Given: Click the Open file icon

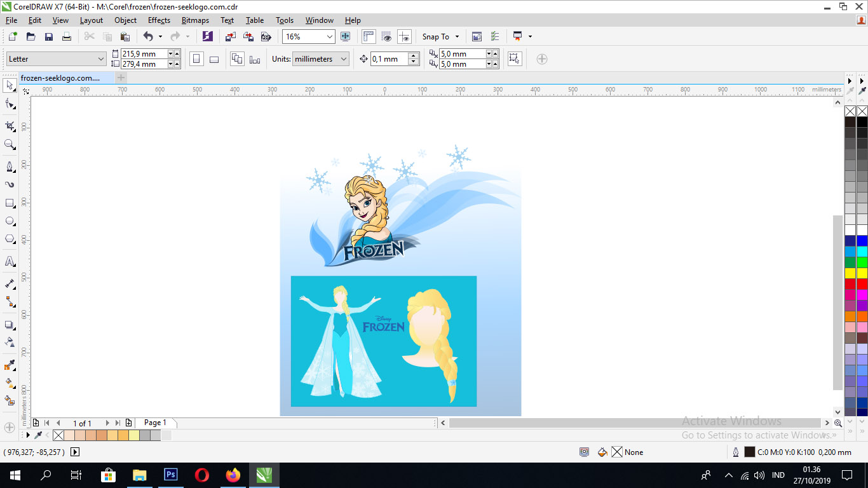Looking at the screenshot, I should coord(31,37).
